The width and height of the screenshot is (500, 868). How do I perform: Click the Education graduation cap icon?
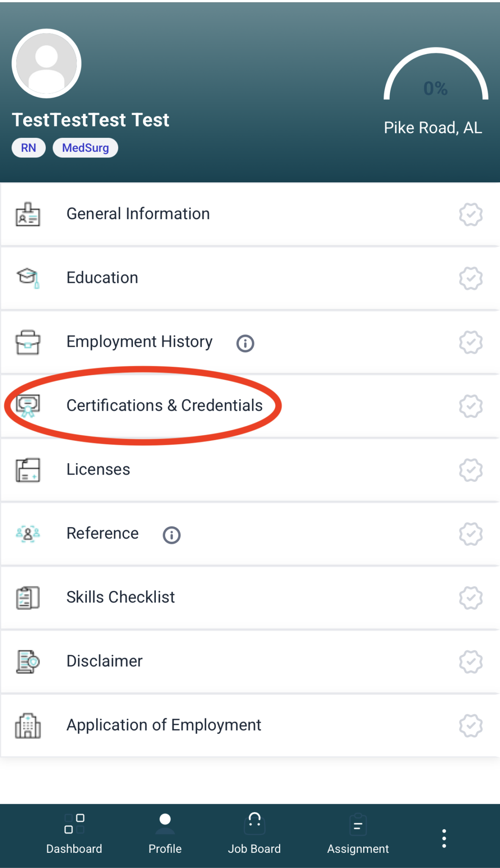(x=28, y=278)
